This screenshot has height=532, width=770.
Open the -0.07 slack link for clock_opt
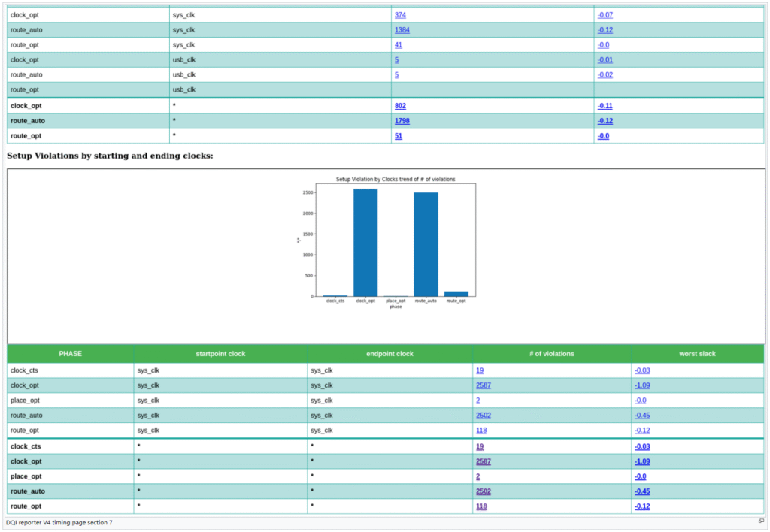click(x=605, y=15)
